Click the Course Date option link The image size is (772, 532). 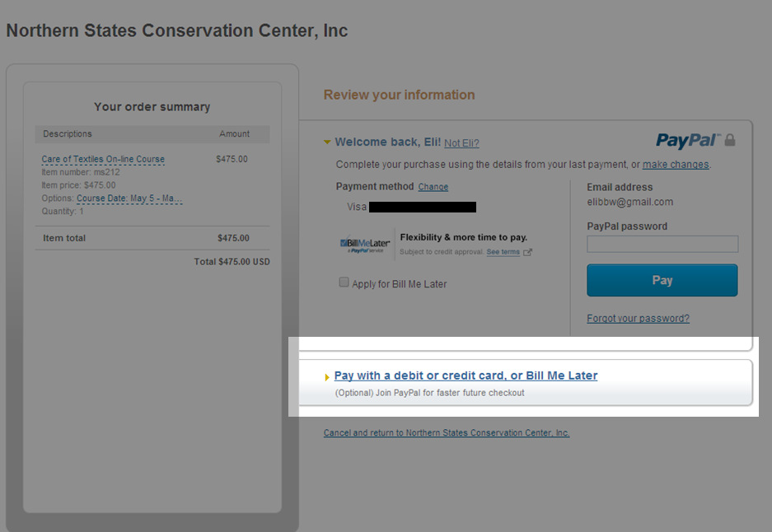click(x=129, y=198)
